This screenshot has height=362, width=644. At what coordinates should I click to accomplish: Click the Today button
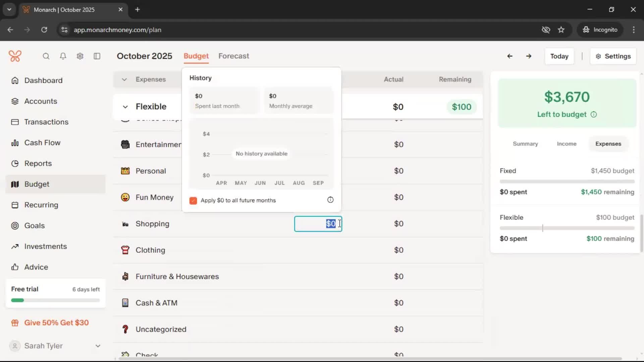[x=559, y=56]
